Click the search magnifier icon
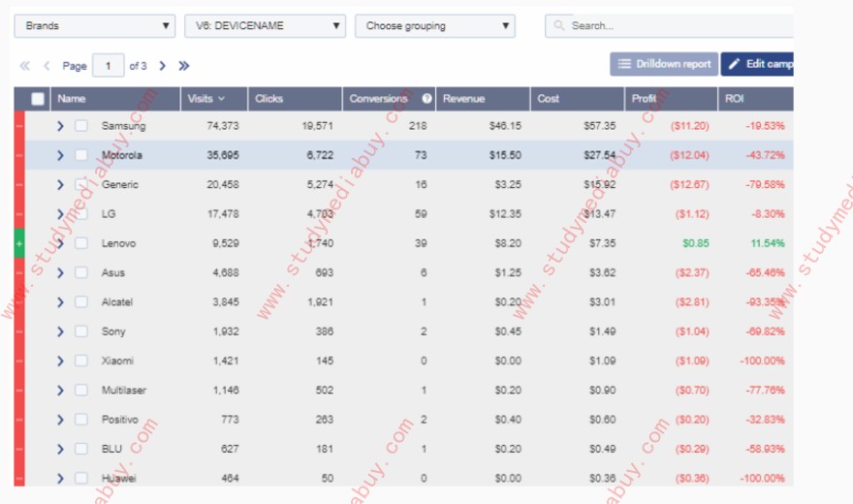 [x=558, y=25]
